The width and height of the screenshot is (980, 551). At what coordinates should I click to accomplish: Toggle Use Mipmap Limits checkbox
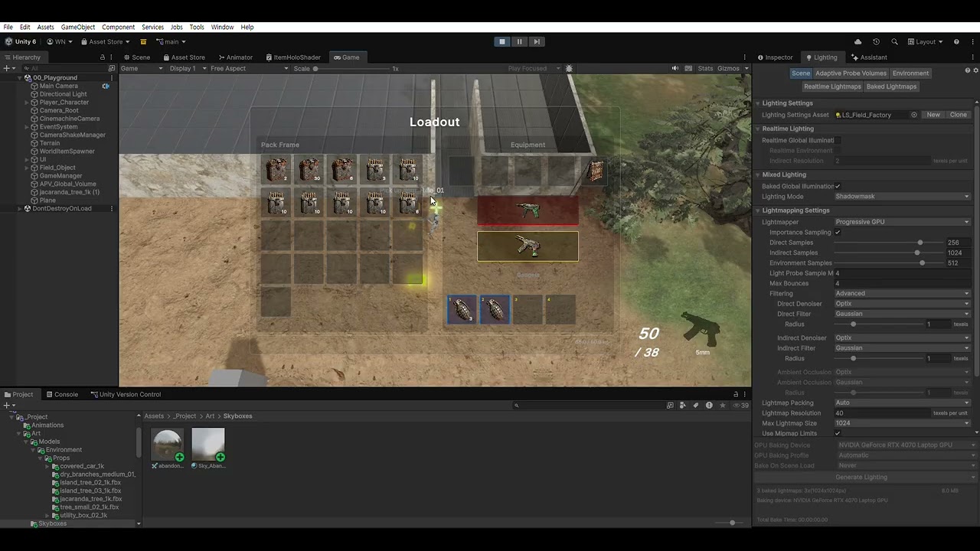click(838, 433)
